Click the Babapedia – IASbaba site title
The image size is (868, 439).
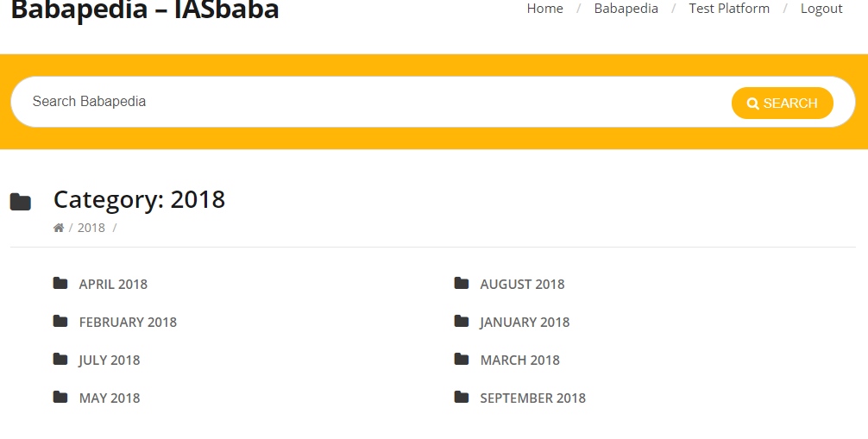click(144, 10)
